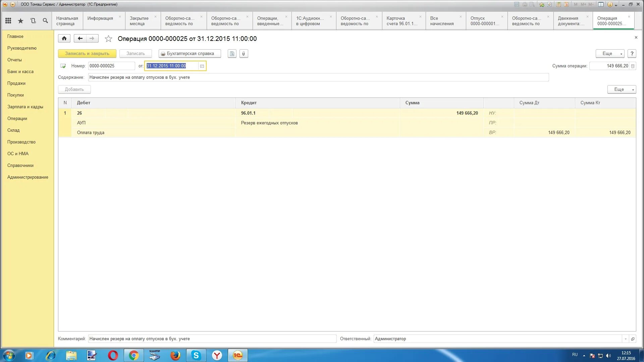Open the ОС и НМА section

18,154
